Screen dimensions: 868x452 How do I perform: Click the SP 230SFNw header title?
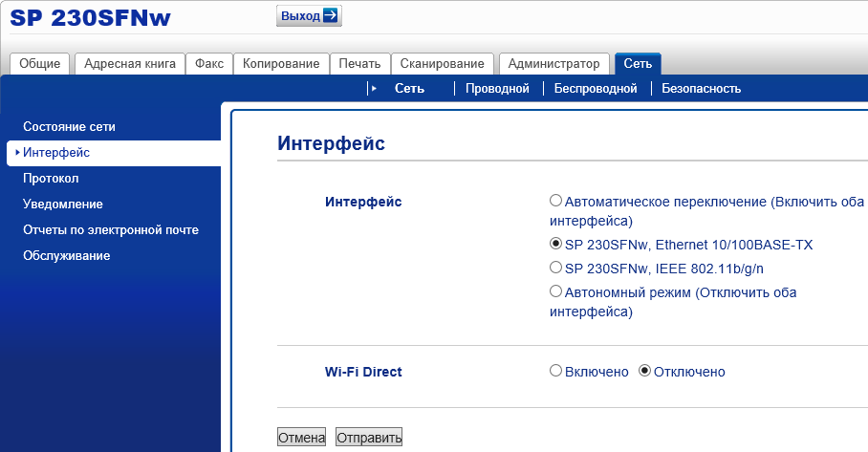point(90,17)
